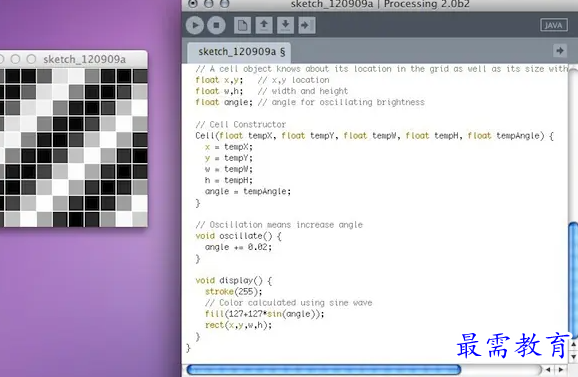Open a sketch with the up-arrow icon
This screenshot has width=578, height=377.
click(x=264, y=25)
